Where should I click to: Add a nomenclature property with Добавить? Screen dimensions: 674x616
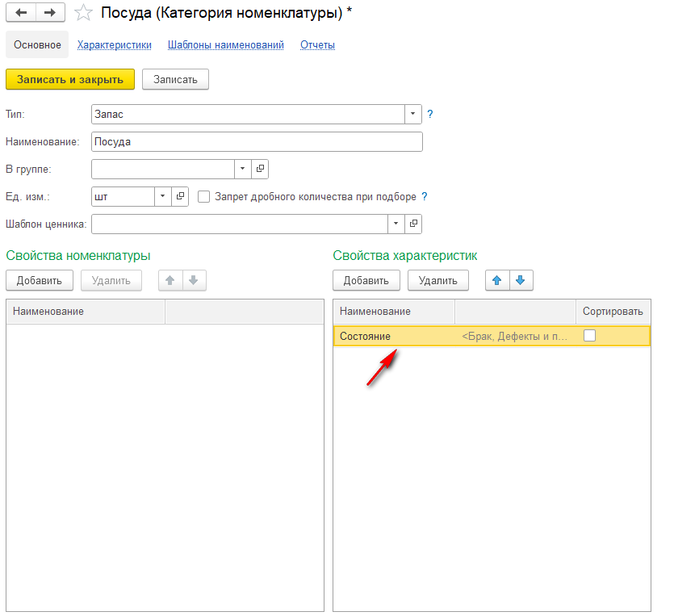point(40,280)
